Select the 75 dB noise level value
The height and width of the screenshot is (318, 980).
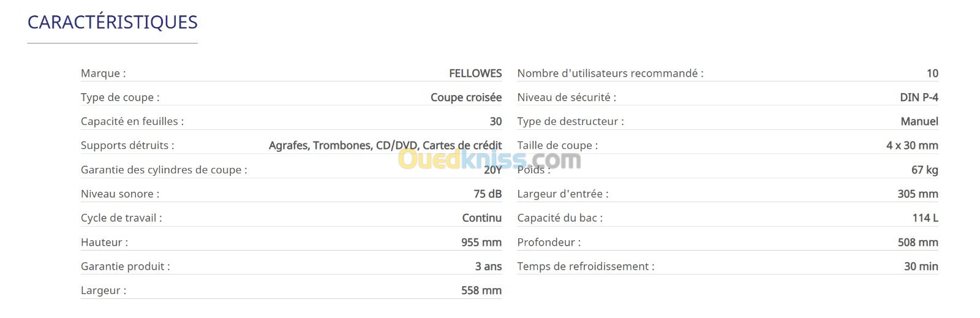coord(488,194)
